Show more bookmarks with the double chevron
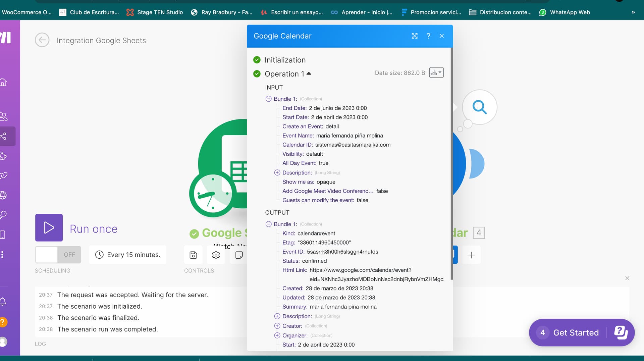Viewport: 644px width, 361px height. pos(633,12)
